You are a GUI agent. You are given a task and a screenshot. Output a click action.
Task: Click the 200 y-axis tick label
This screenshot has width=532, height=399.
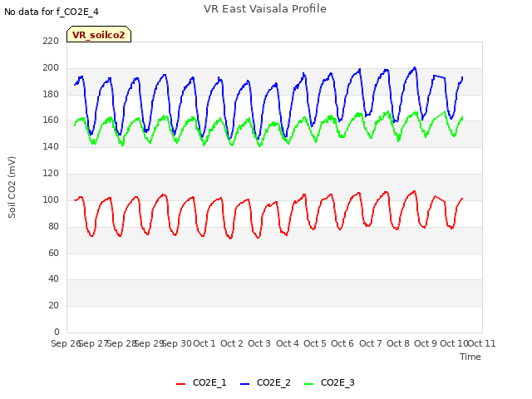(x=51, y=68)
